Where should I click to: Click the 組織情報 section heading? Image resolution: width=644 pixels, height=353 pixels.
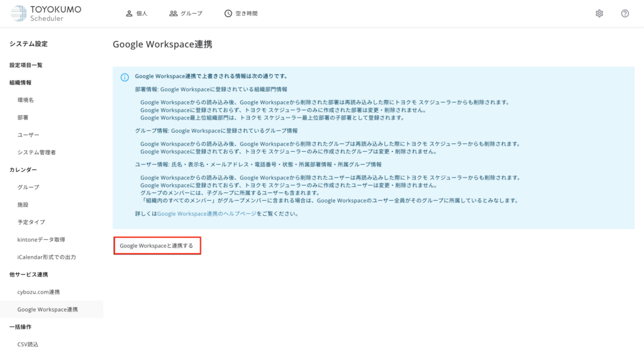[21, 82]
